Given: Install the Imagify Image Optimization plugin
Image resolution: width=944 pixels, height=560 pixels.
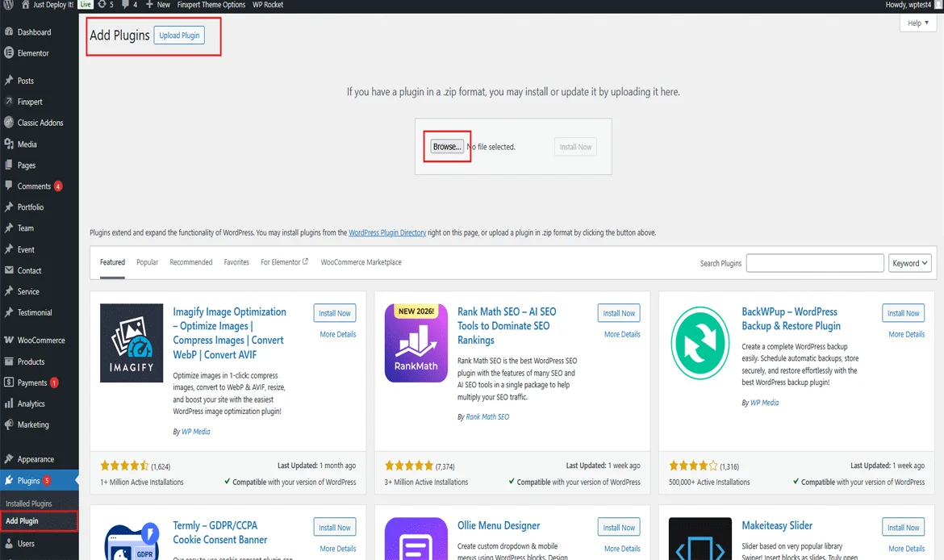Looking at the screenshot, I should click(335, 313).
